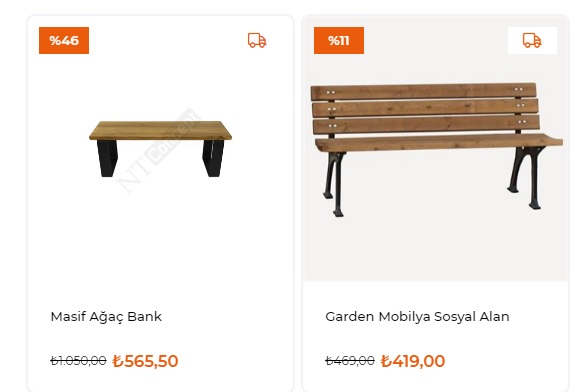The height and width of the screenshot is (392, 575).
Task: Click the right black metal leg of the Masif bench
Action: pyautogui.click(x=213, y=158)
